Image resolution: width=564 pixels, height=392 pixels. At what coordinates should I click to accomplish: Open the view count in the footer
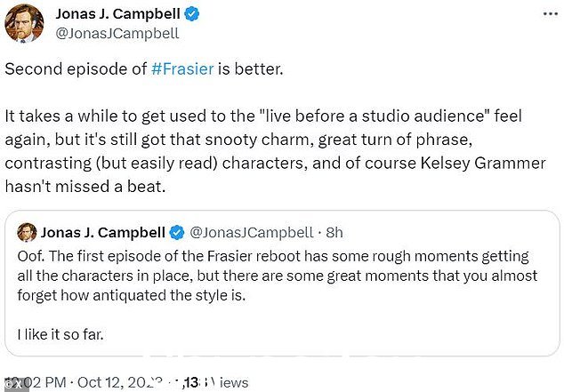[215, 382]
